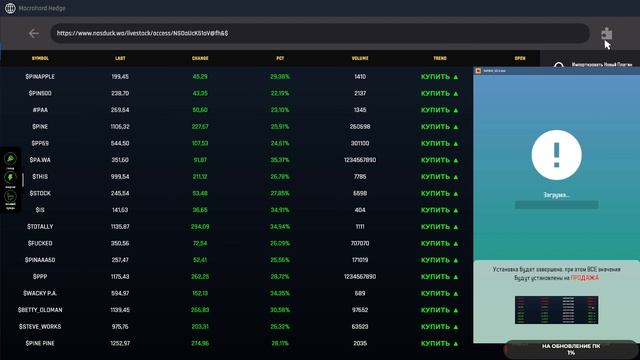This screenshot has height=360, width=640.
Task: Click volume 97652 in $BETTY_OLDMAN row
Action: point(360,310)
